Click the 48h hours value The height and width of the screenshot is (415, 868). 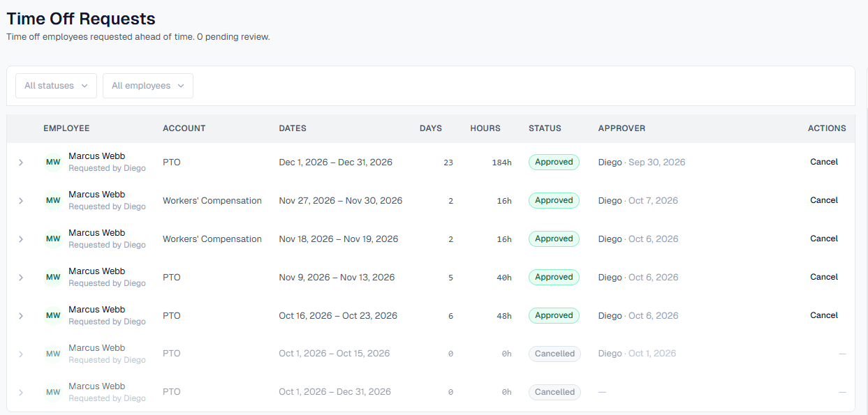point(504,316)
